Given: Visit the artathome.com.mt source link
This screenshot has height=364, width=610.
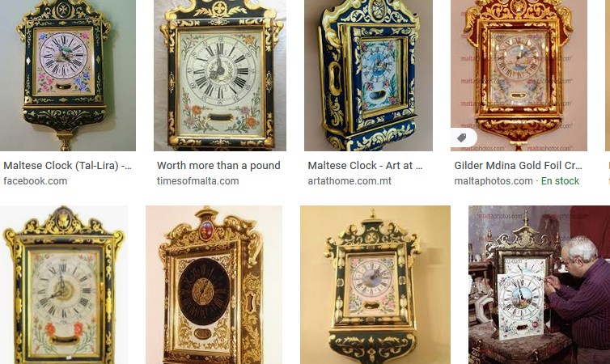Looking at the screenshot, I should tap(349, 181).
